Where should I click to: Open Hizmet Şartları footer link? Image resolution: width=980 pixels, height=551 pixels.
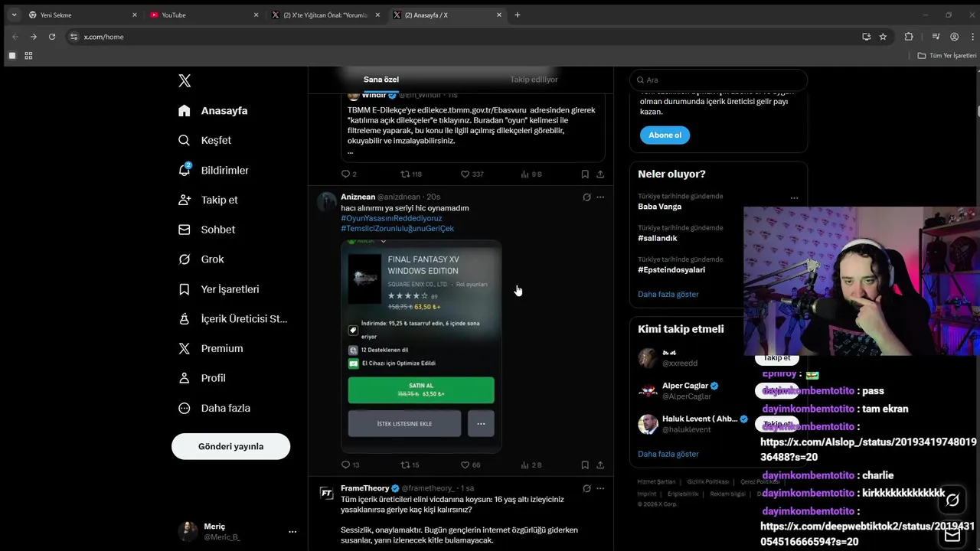click(656, 482)
